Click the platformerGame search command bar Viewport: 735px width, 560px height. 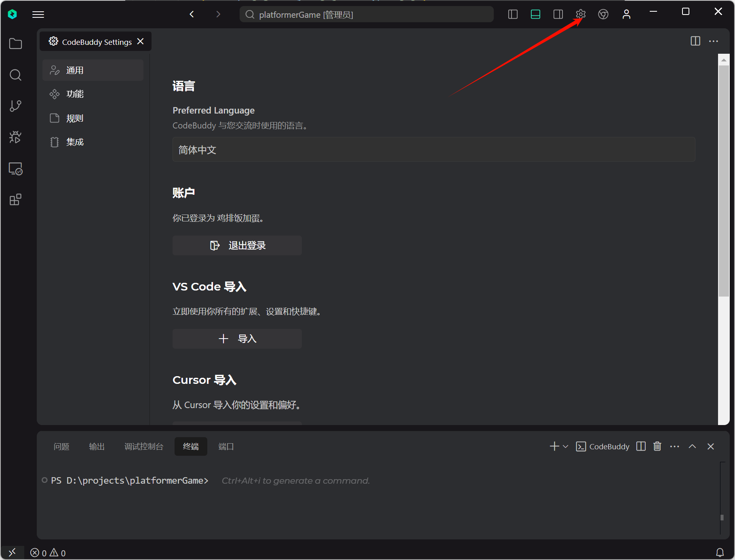click(x=366, y=15)
